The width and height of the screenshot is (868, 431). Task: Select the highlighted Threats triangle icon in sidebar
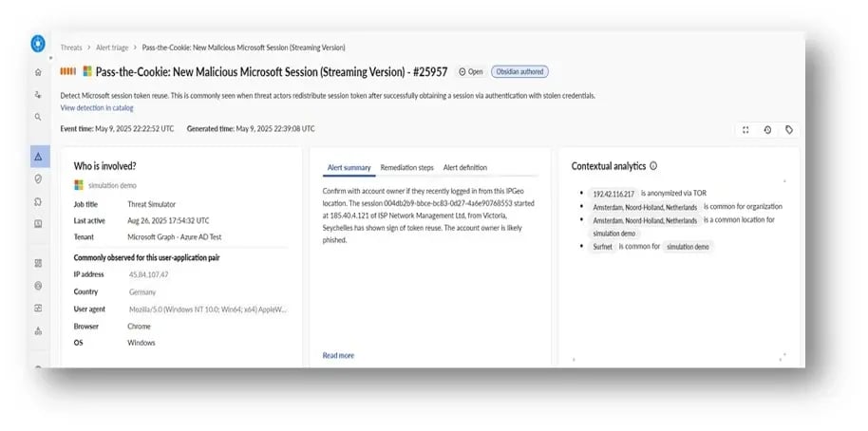coord(38,157)
